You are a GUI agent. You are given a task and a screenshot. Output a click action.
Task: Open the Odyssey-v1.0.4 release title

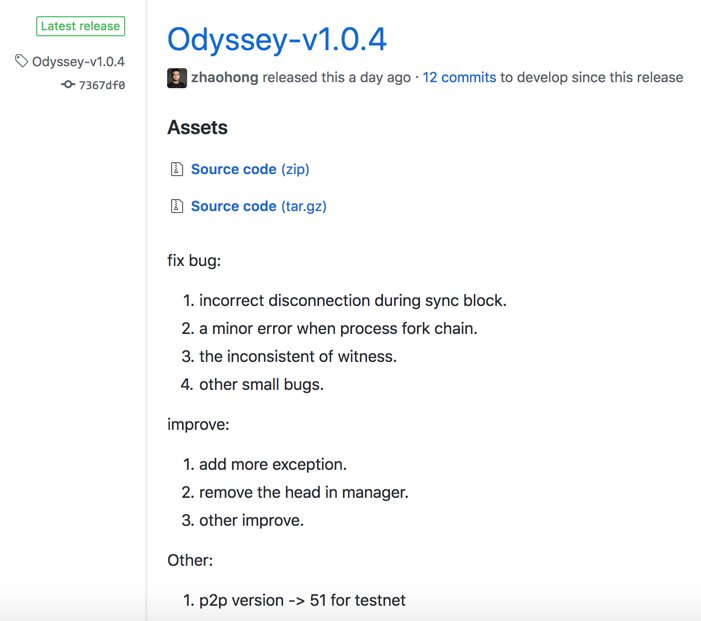click(277, 40)
